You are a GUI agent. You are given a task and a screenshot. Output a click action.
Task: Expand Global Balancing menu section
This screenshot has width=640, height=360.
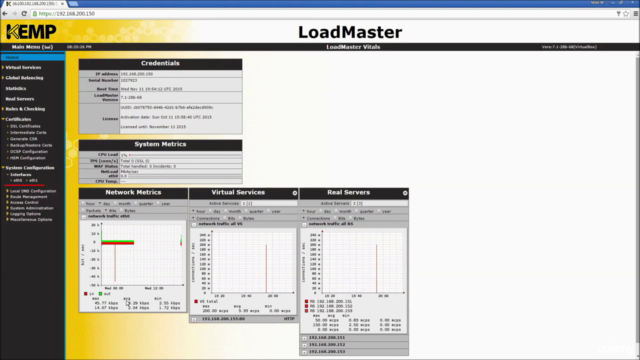(x=24, y=78)
